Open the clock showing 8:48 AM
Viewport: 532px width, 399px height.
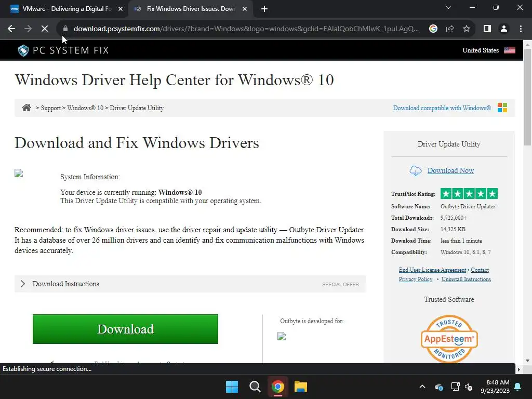495,387
